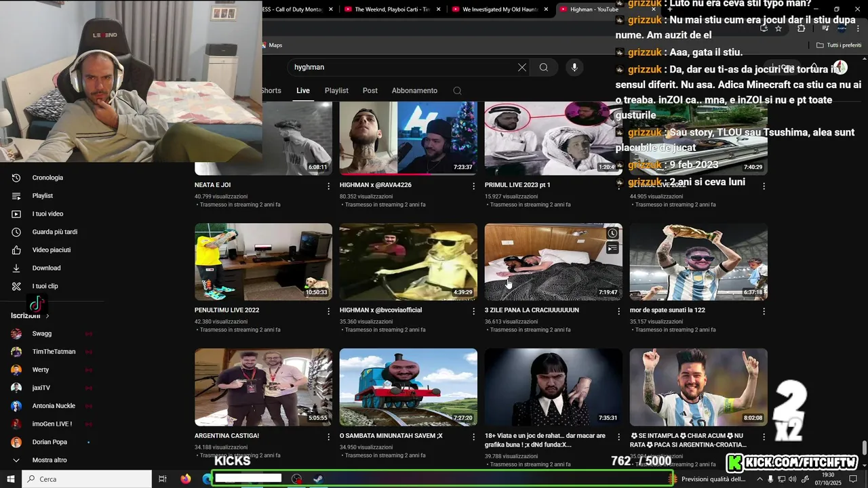Open Video piaciuti in sidebar

pos(51,250)
